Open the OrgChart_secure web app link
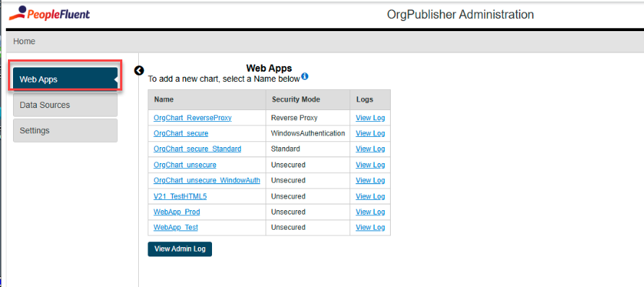Viewport: 644px width, 287px height. (x=181, y=133)
